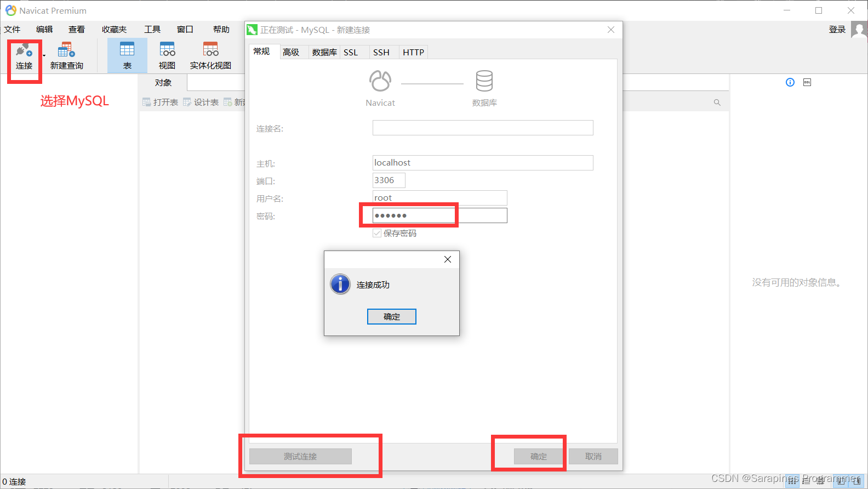
Task: Select the 实体化视图 toolbar icon
Action: [x=210, y=56]
